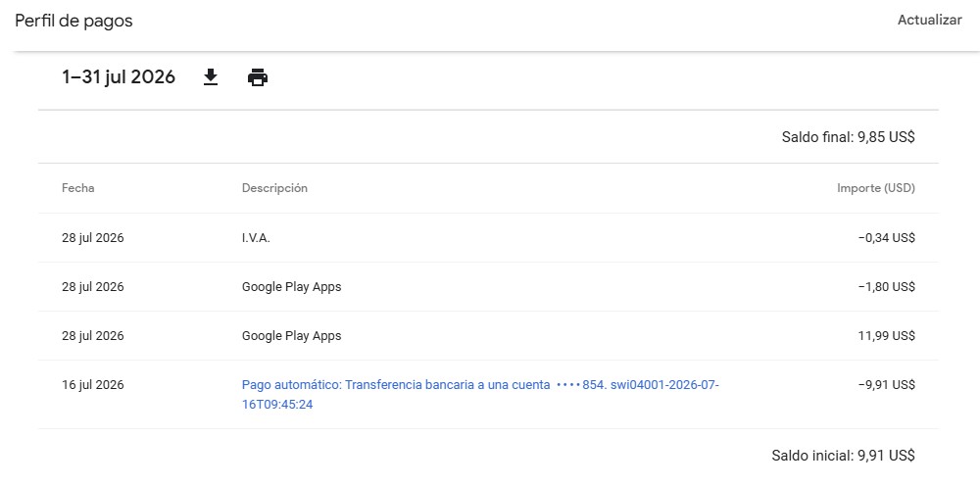Viewport: 980px width, 487px height.
Task: Click the Saldo inicial 9,91 US$ text
Action: click(x=843, y=455)
